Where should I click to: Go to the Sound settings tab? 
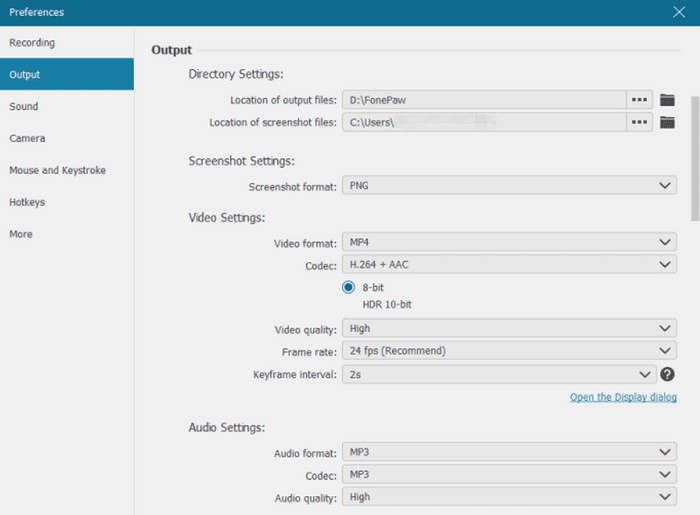pyautogui.click(x=67, y=106)
